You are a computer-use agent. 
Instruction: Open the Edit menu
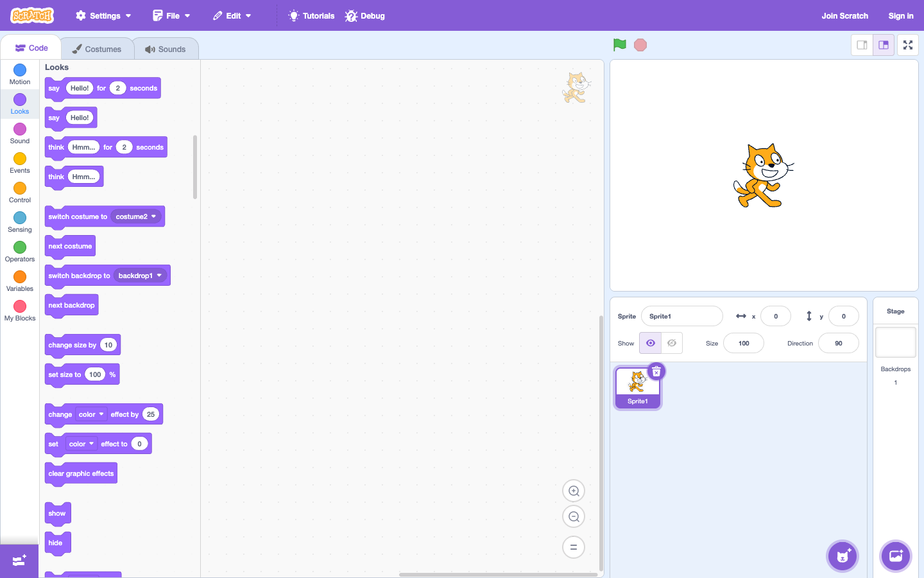[232, 15]
